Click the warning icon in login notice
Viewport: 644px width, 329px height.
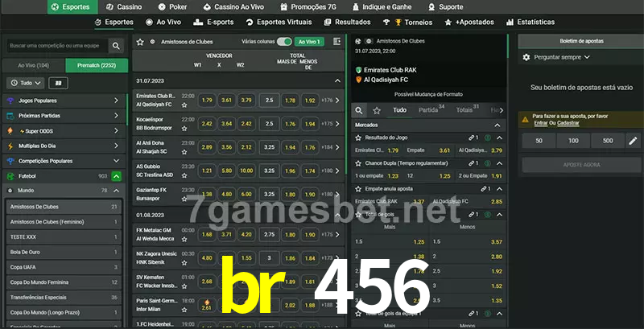pos(525,120)
